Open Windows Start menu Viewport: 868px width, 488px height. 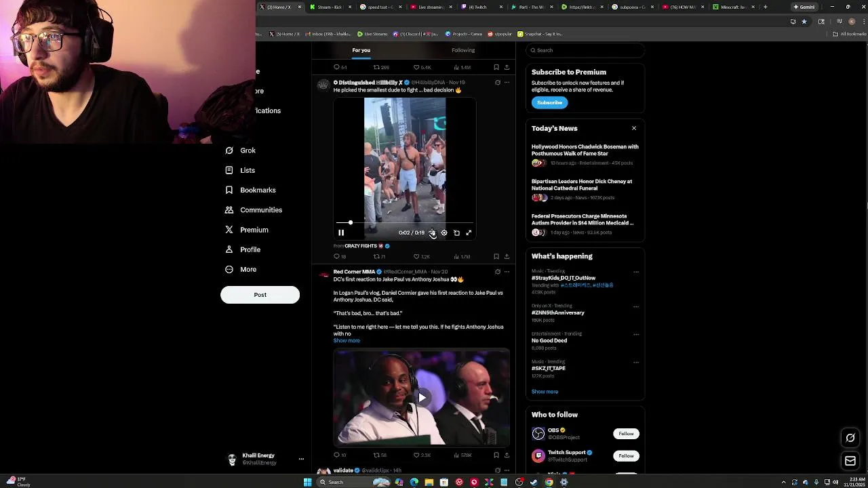tap(307, 482)
